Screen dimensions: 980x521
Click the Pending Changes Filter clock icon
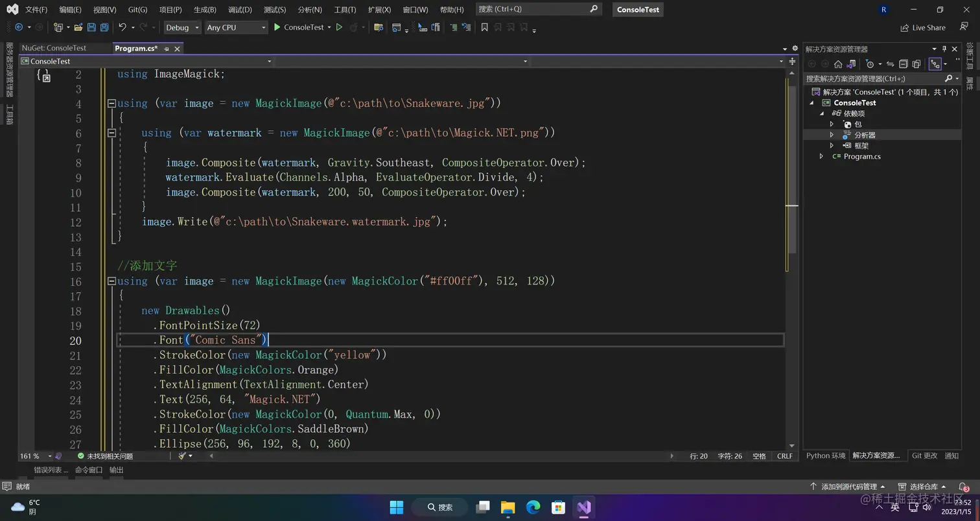pyautogui.click(x=870, y=64)
